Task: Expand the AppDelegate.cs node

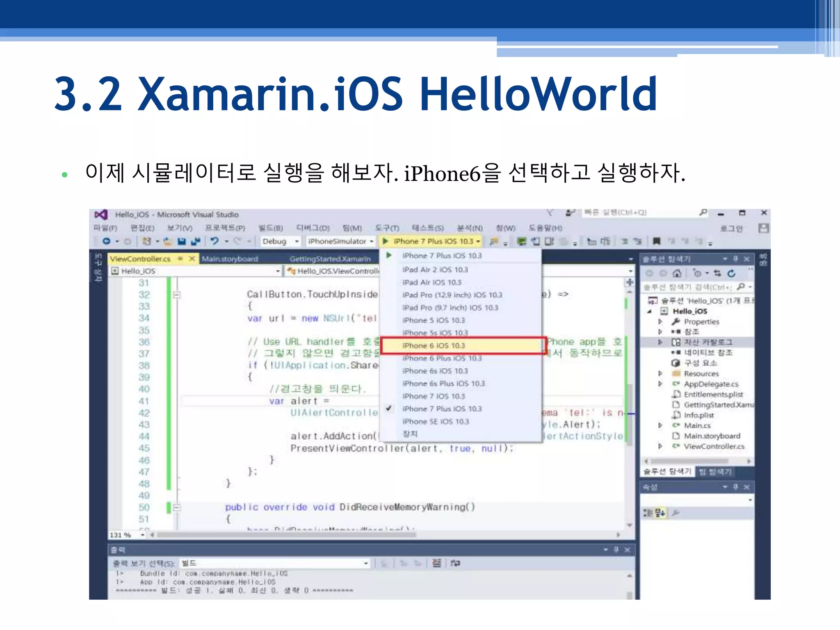Action: tap(660, 384)
